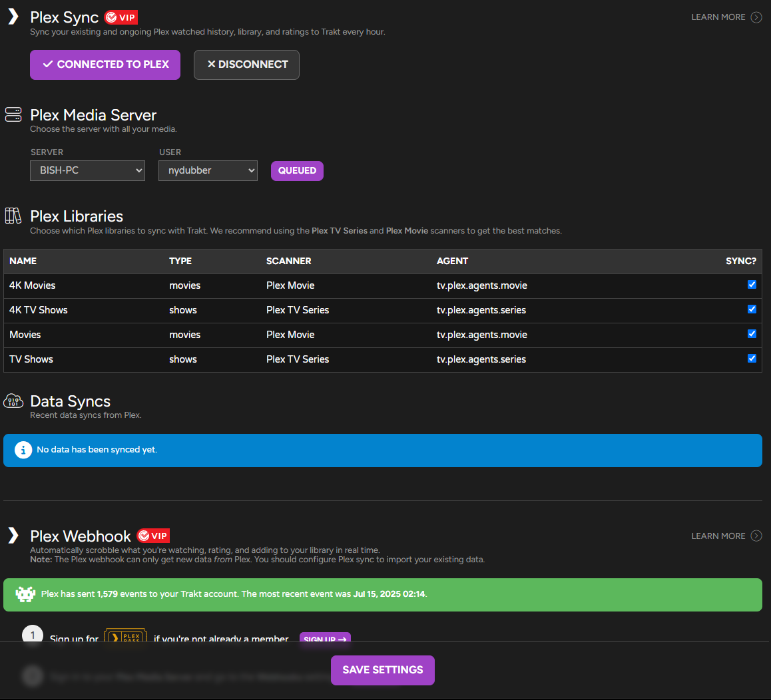
Task: Click the books icon beside Plex Libraries
Action: pos(13,216)
